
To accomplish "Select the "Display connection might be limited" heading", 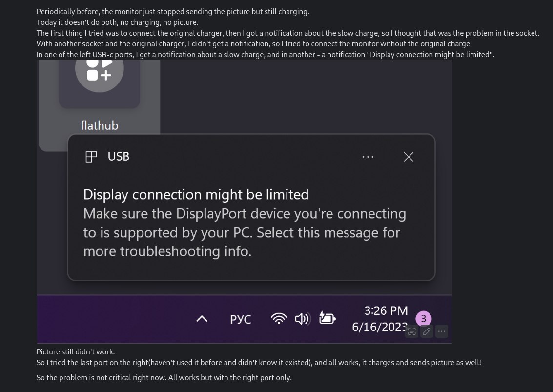I will [196, 194].
